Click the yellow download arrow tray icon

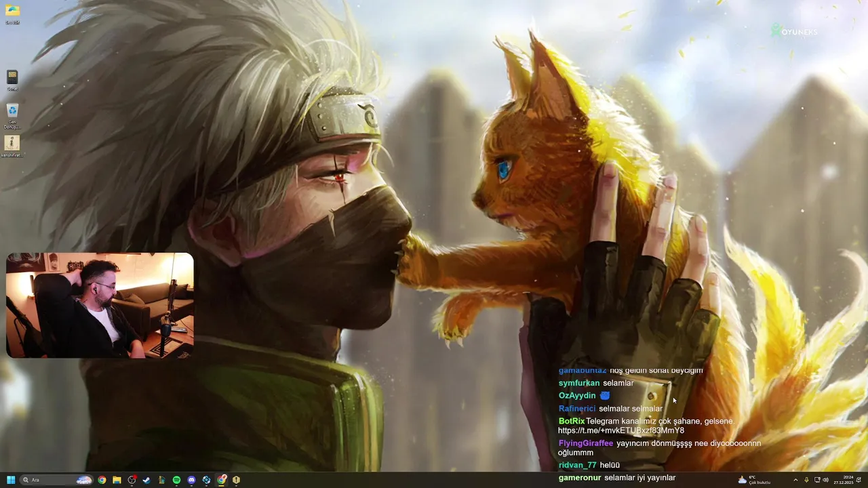806,480
